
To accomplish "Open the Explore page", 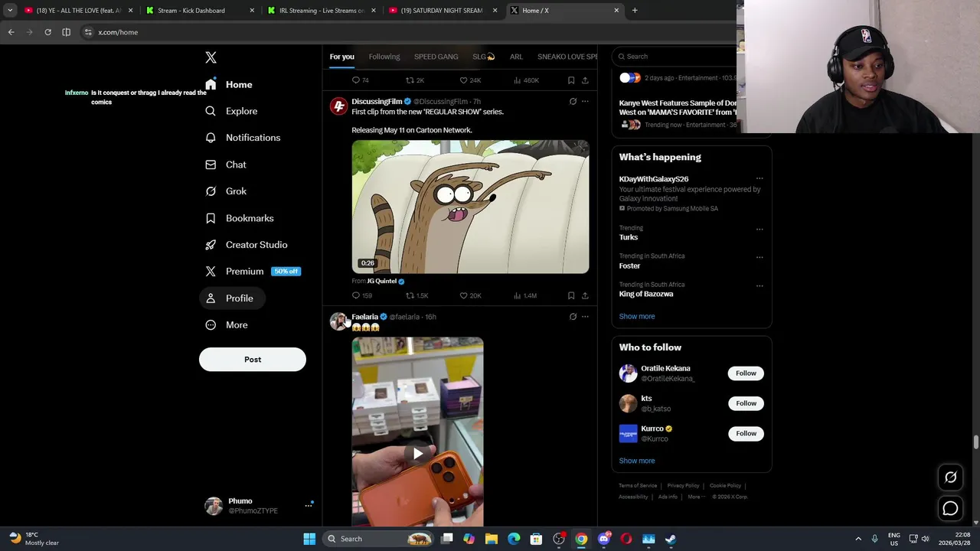I will click(x=231, y=111).
